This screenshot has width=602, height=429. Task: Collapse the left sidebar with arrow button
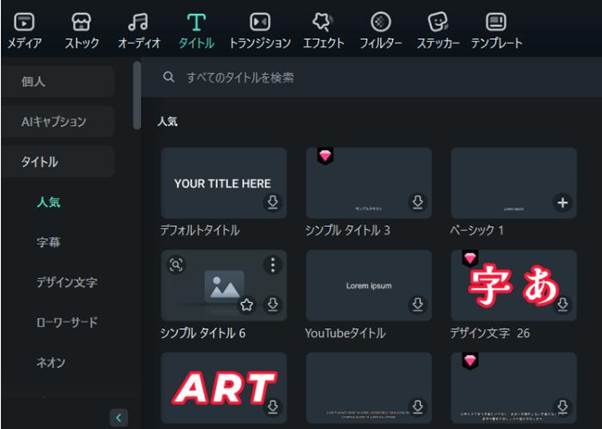pos(118,417)
